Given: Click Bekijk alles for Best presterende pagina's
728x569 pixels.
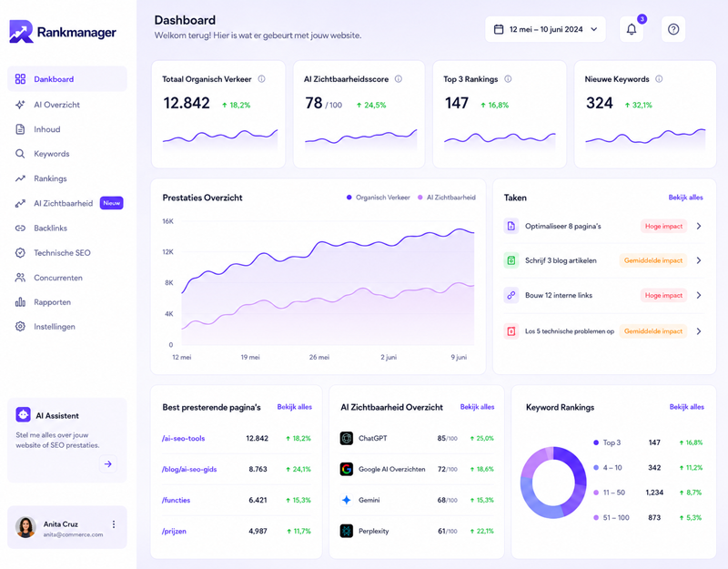Looking at the screenshot, I should pyautogui.click(x=294, y=407).
